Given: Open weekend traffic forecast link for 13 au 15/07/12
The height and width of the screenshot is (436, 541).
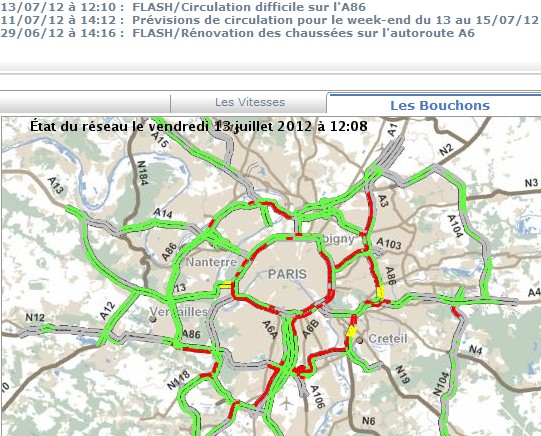Looking at the screenshot, I should click(x=335, y=20).
